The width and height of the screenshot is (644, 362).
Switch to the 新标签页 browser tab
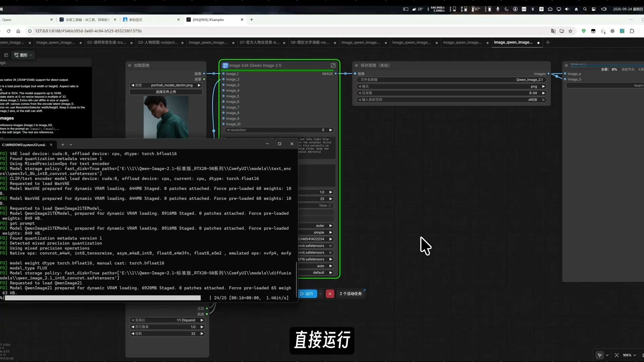(x=152, y=19)
